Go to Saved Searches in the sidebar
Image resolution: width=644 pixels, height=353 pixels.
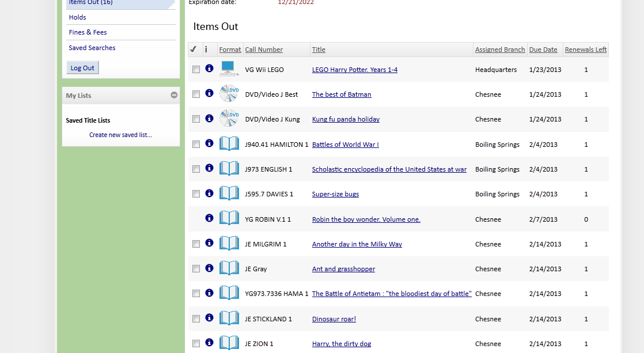92,47
